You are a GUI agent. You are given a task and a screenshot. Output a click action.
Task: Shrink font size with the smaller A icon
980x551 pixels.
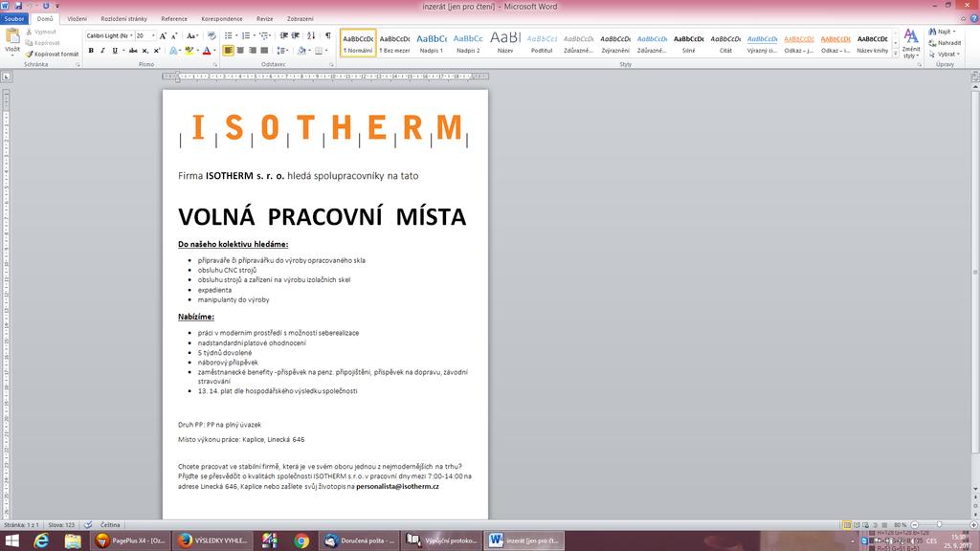[174, 36]
